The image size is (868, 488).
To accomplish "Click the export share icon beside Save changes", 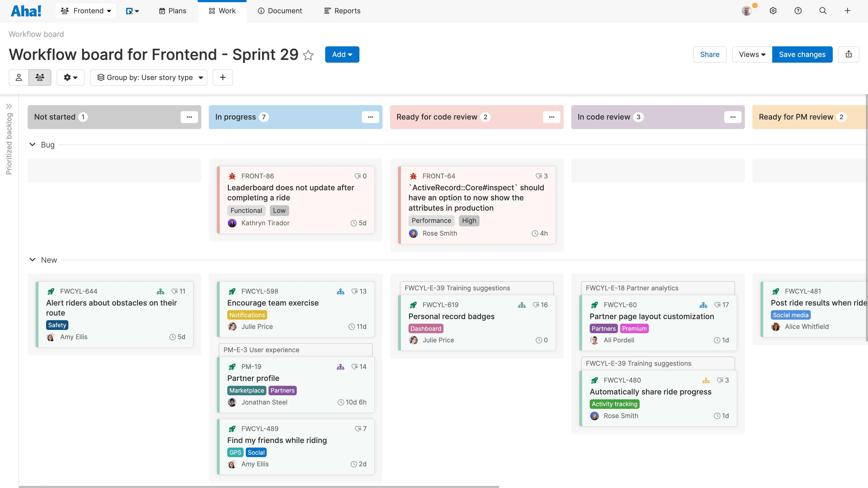I will coord(848,54).
